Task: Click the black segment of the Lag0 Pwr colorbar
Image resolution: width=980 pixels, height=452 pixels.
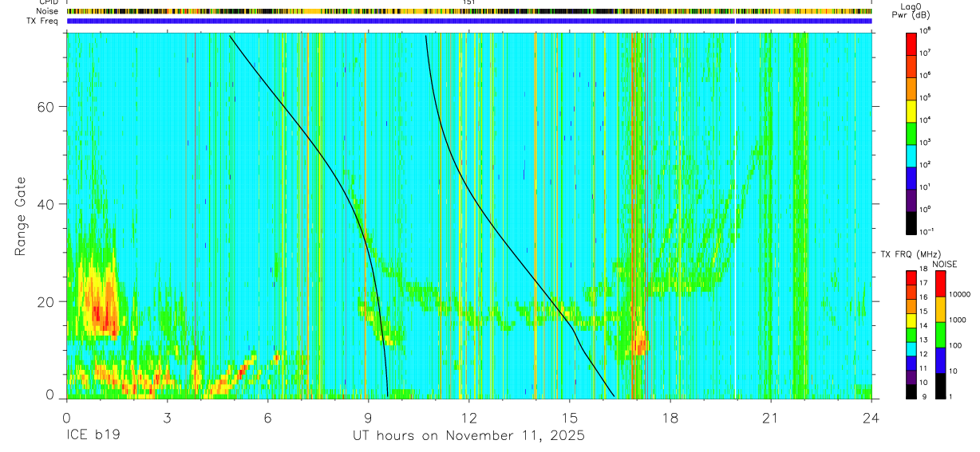Action: [x=911, y=222]
